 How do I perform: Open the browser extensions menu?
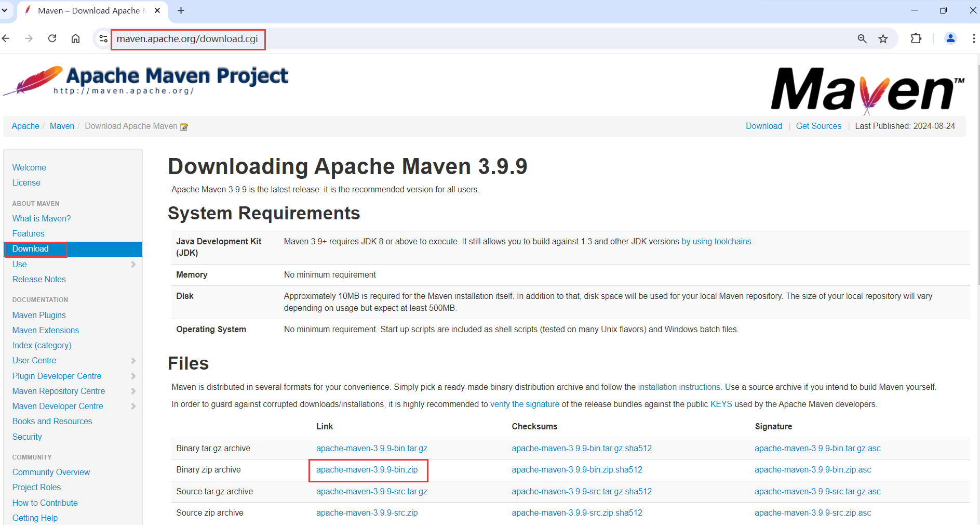point(916,38)
